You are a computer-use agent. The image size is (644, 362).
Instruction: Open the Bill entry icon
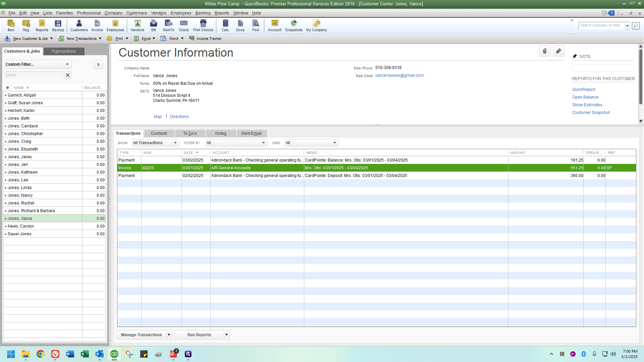click(x=154, y=25)
